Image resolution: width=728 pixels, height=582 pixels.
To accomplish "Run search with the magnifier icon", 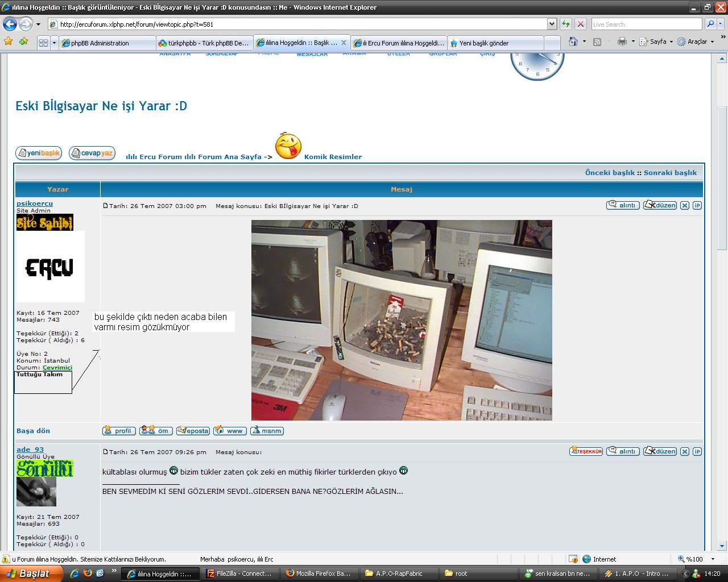I will pyautogui.click(x=710, y=24).
